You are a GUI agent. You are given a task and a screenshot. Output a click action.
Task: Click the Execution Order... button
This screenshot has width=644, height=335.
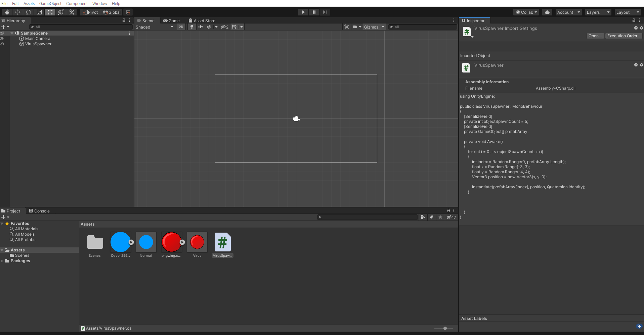pos(624,36)
